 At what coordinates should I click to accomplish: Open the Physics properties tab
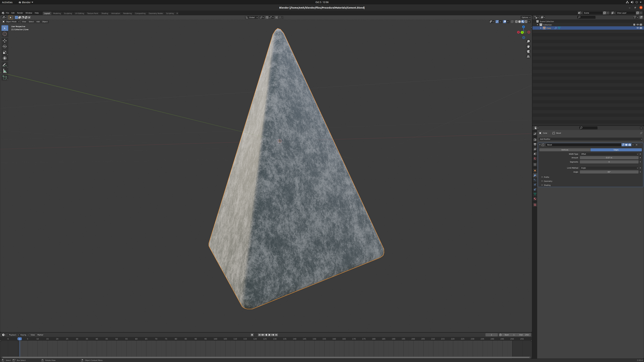pyautogui.click(x=535, y=185)
